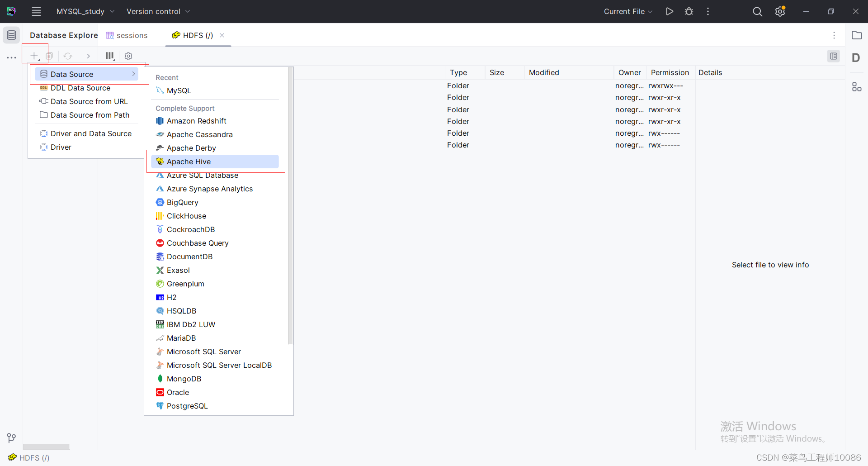Choose Couchbase Query

(215, 243)
